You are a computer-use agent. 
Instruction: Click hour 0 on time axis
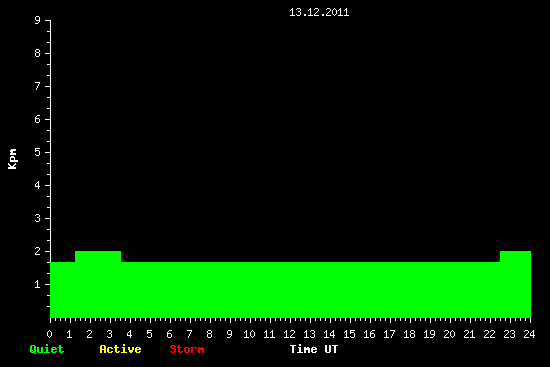[x=49, y=334]
